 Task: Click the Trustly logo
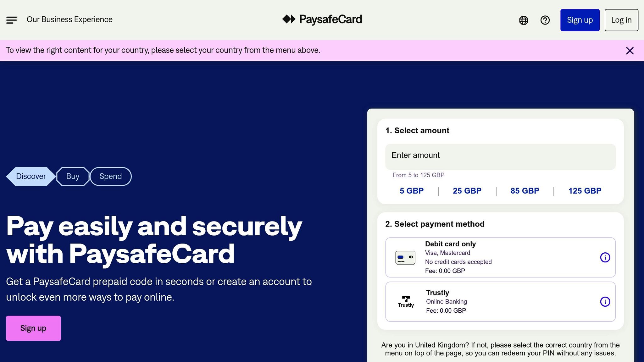point(406,301)
